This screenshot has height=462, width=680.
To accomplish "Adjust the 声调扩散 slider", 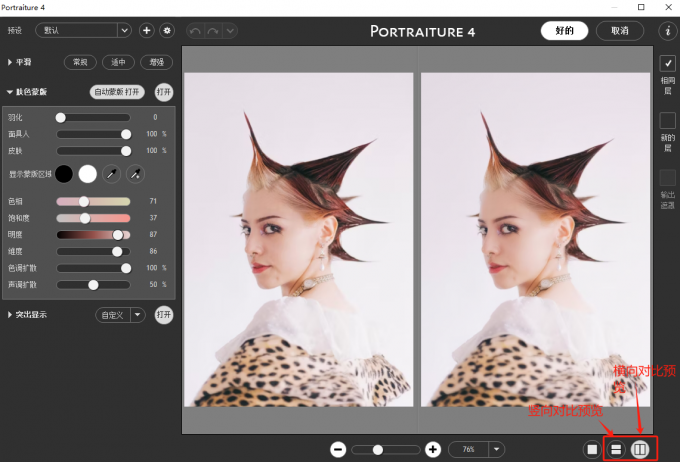I will point(93,285).
